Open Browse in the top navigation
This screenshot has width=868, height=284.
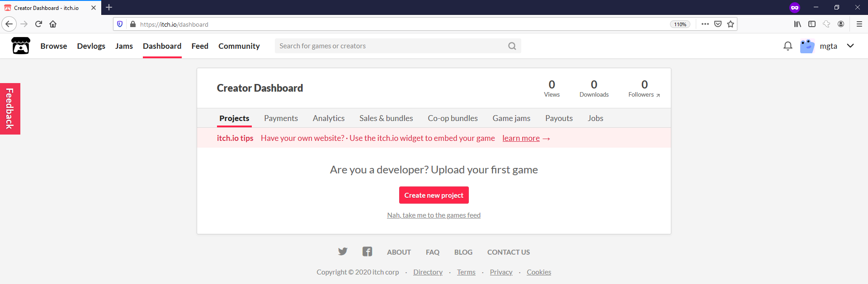click(54, 46)
